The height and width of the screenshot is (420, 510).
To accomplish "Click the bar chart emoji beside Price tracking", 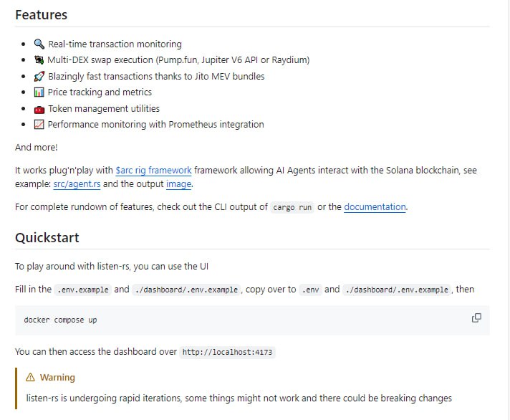I will 39,92.
